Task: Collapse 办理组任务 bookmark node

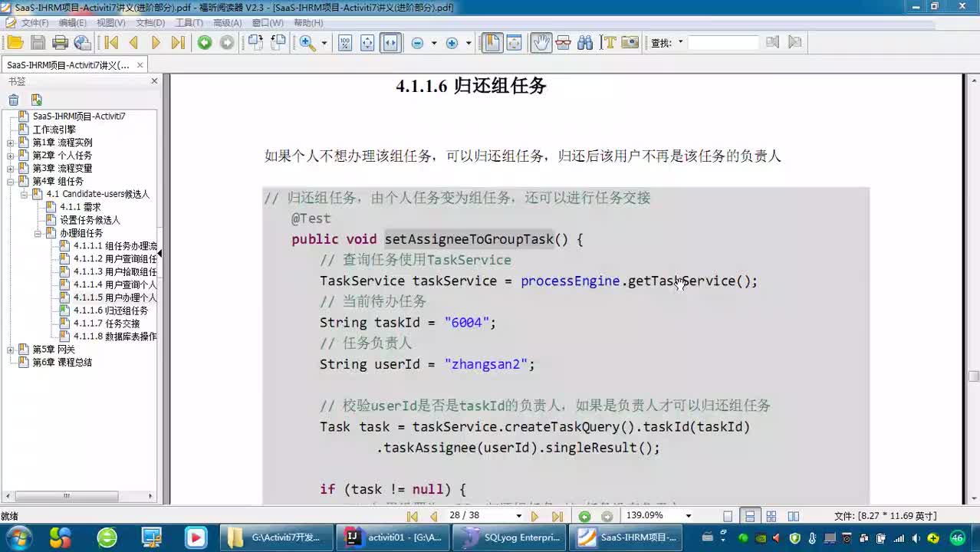Action: (38, 234)
